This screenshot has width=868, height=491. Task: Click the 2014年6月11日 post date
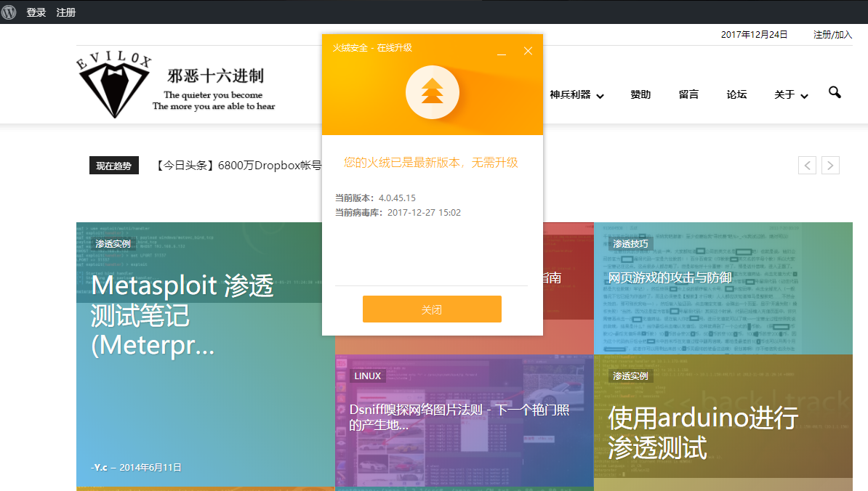[150, 467]
